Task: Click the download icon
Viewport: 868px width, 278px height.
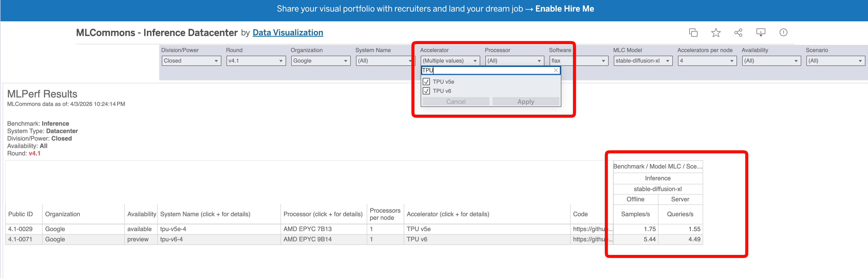Action: click(x=761, y=33)
